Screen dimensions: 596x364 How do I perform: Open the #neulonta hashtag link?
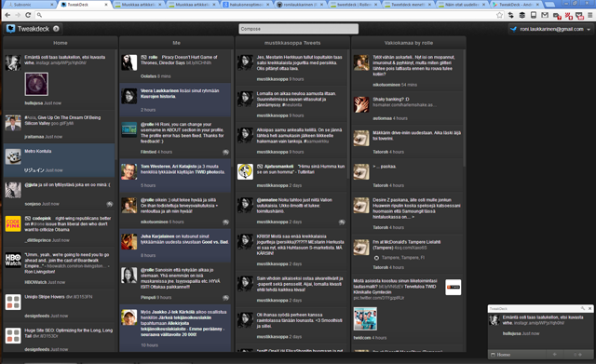tap(292, 105)
